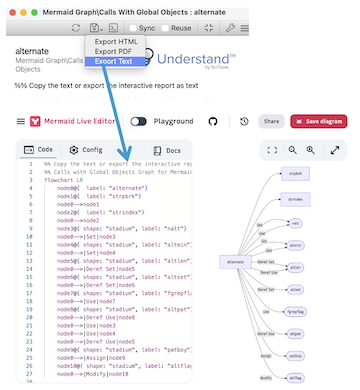Click the 'alternate' heading text

pyautogui.click(x=32, y=51)
